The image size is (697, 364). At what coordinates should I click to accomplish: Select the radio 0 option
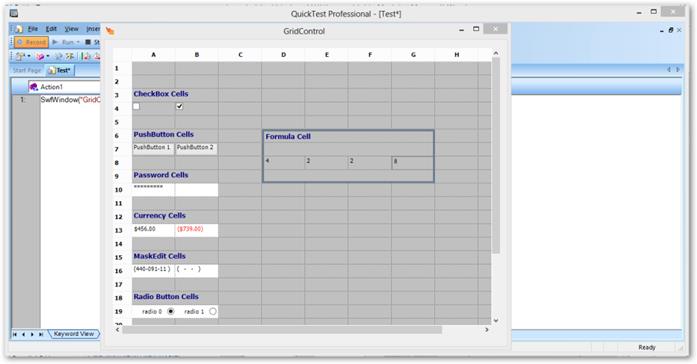(171, 312)
